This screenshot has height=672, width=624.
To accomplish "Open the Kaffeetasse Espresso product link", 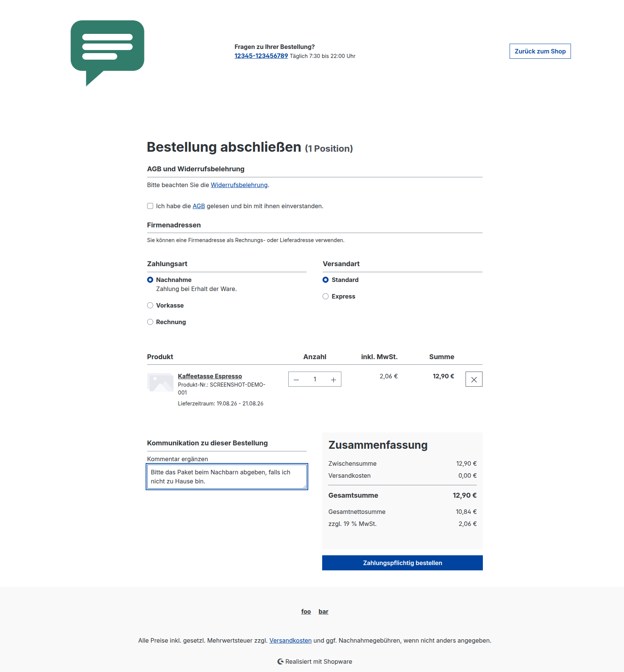I will pyautogui.click(x=210, y=376).
